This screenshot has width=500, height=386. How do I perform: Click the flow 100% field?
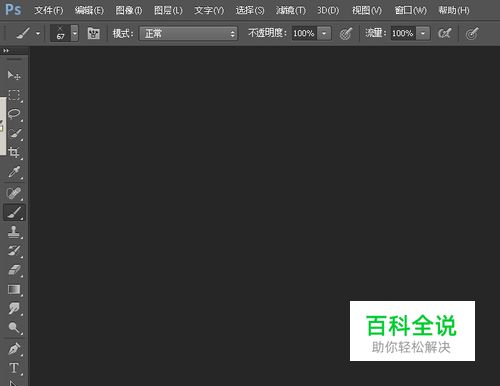(x=403, y=33)
